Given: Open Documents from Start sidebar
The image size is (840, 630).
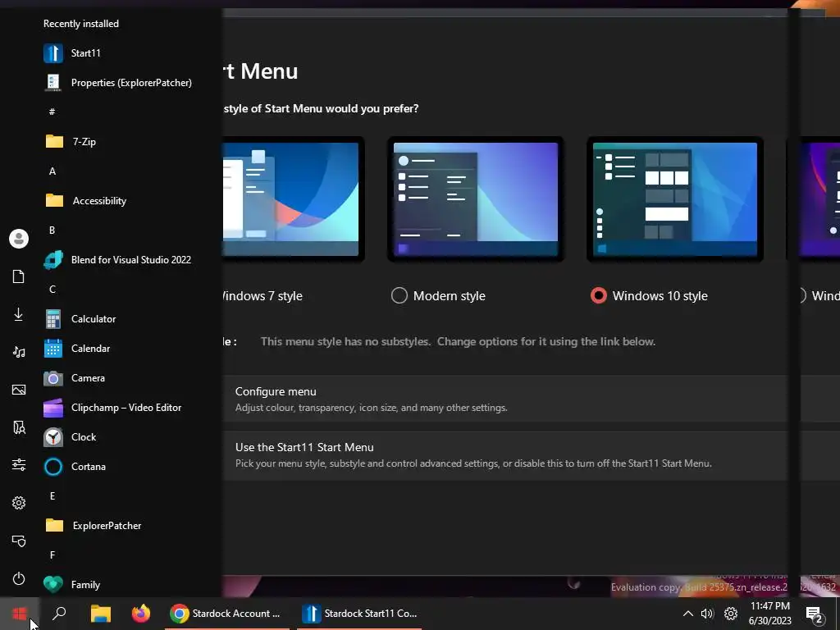Looking at the screenshot, I should pyautogui.click(x=19, y=276).
